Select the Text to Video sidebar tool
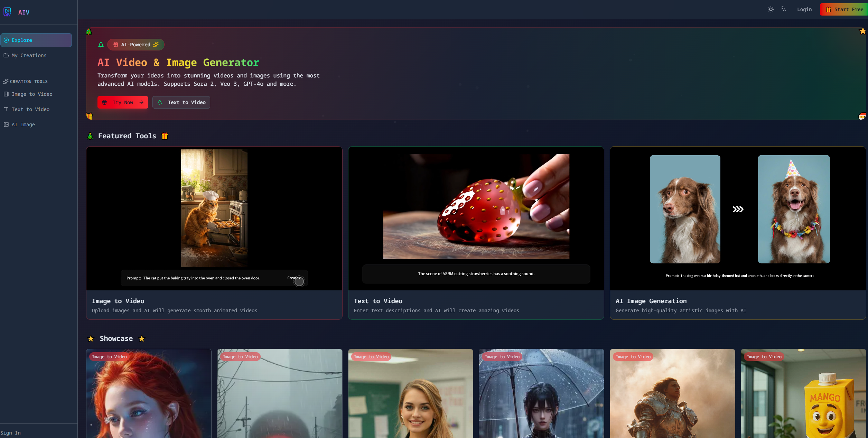The width and height of the screenshot is (868, 438). point(30,109)
